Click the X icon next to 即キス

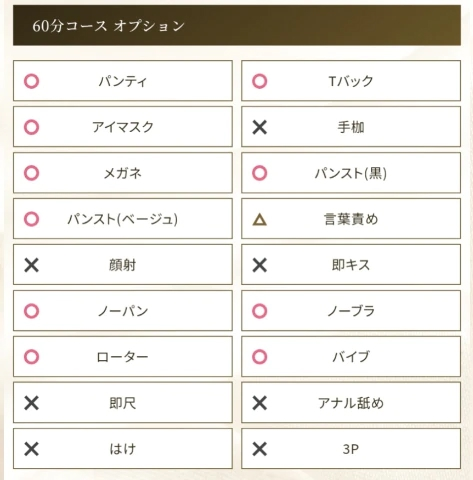click(x=260, y=265)
